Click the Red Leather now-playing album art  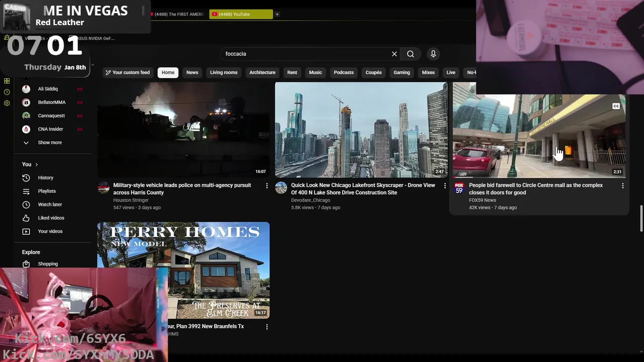click(x=17, y=17)
